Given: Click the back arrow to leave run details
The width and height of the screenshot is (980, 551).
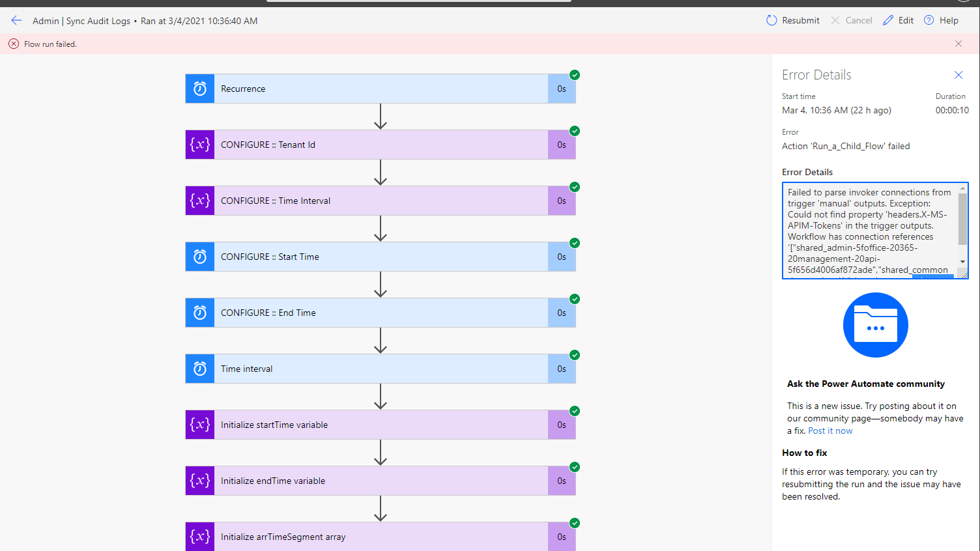Looking at the screenshot, I should [16, 20].
